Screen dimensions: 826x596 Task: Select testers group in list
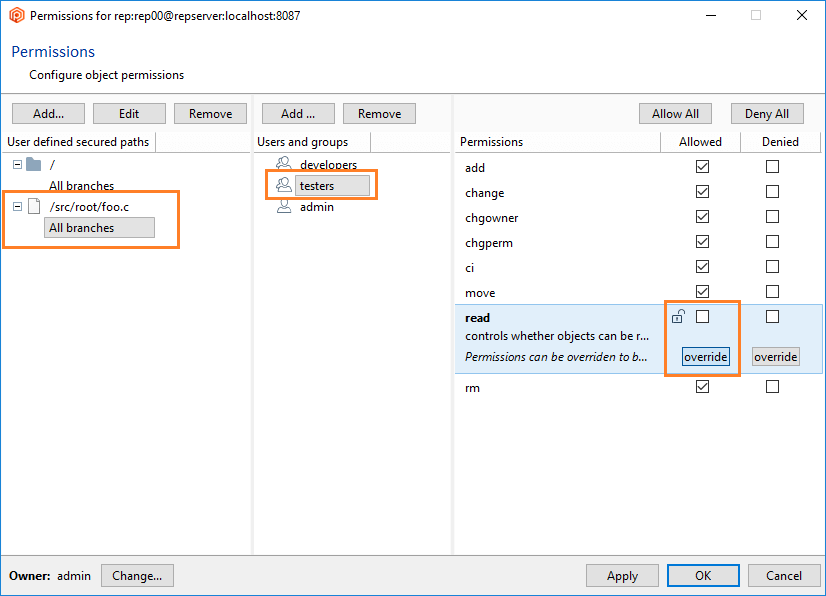point(332,185)
